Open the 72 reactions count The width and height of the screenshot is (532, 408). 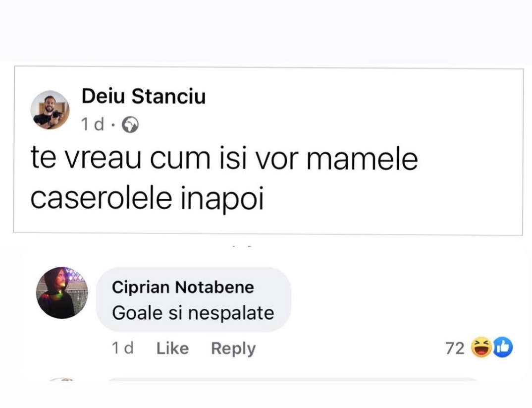[x=455, y=349]
